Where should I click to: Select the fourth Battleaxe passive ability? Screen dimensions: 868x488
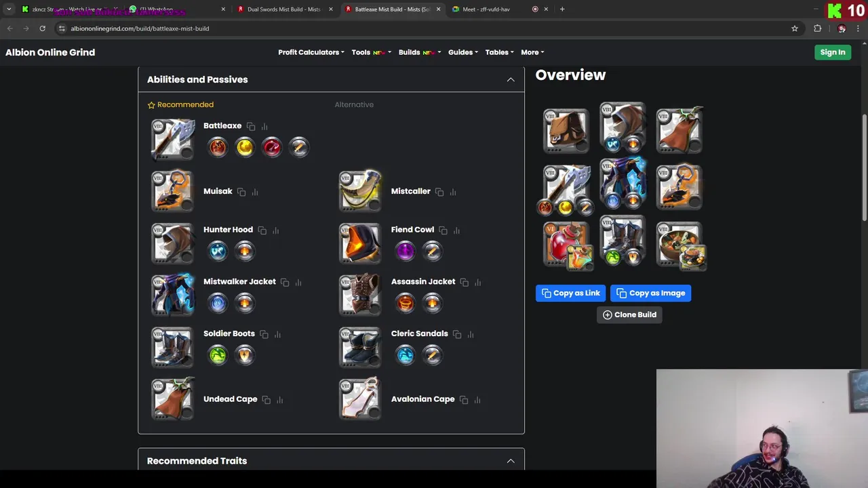tap(299, 147)
